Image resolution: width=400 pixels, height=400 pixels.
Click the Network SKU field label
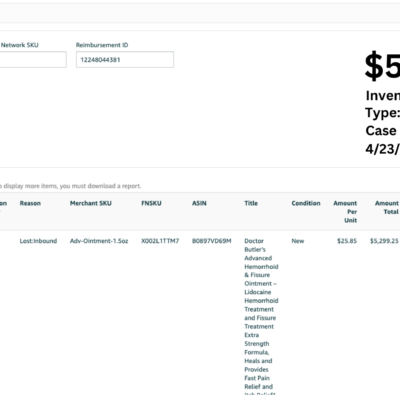[20, 45]
